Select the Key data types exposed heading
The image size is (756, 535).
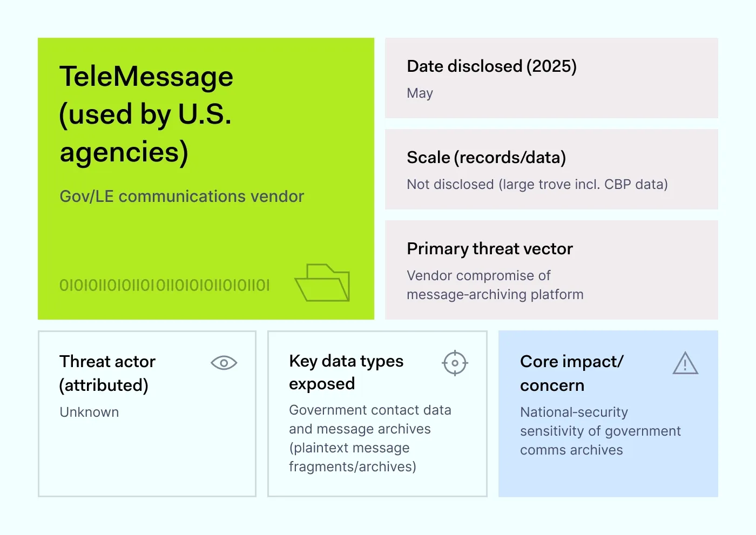[x=346, y=372]
